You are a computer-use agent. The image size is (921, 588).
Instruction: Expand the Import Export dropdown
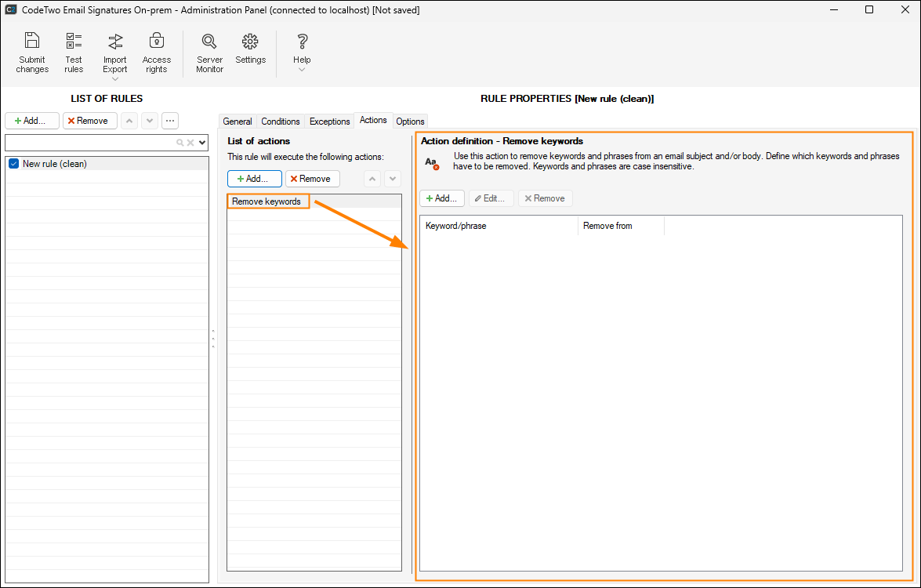click(x=115, y=78)
